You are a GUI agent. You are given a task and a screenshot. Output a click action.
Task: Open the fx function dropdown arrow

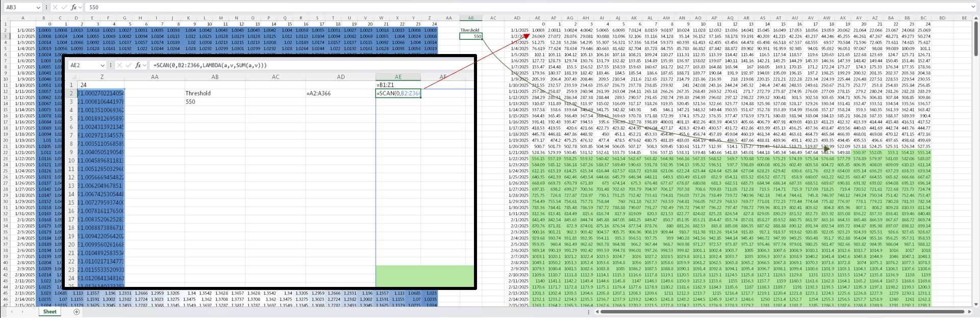coord(81,7)
